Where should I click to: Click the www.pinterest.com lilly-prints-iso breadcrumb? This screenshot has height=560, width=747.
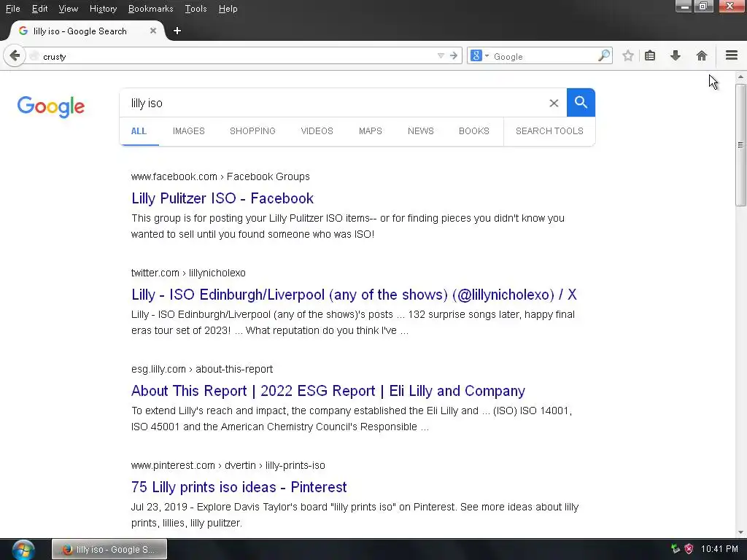pyautogui.click(x=228, y=465)
